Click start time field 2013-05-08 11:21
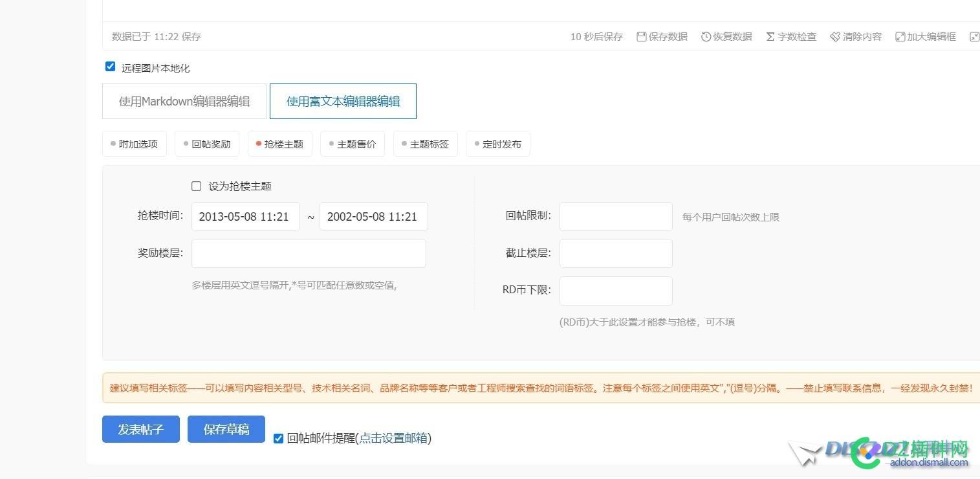The width and height of the screenshot is (980, 479). pyautogui.click(x=246, y=216)
